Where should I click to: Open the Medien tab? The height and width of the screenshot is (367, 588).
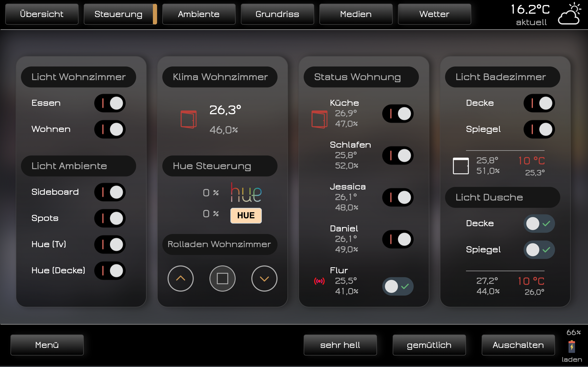(356, 14)
